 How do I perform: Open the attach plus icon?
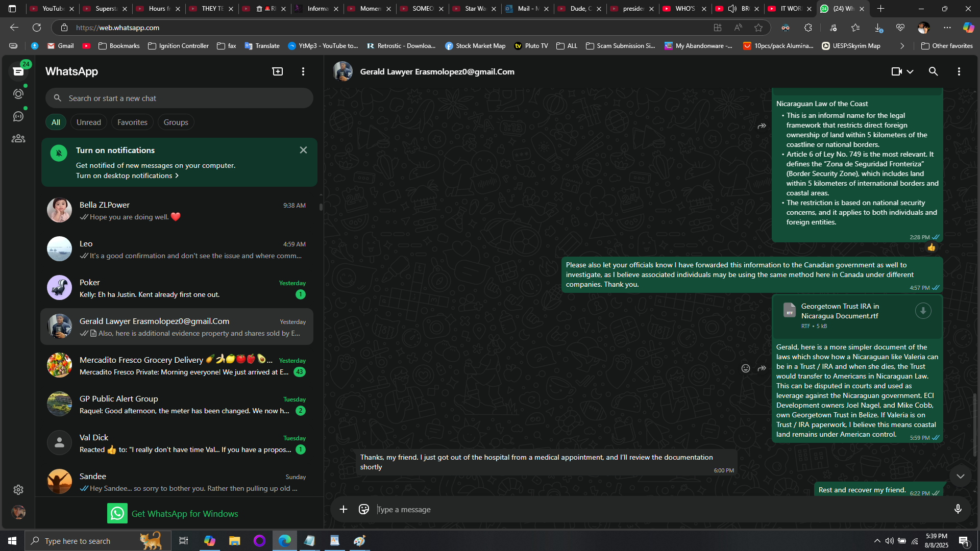click(344, 509)
